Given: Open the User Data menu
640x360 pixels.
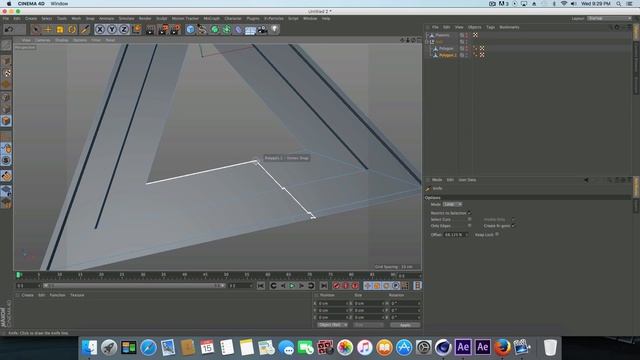Looking at the screenshot, I should 467,180.
